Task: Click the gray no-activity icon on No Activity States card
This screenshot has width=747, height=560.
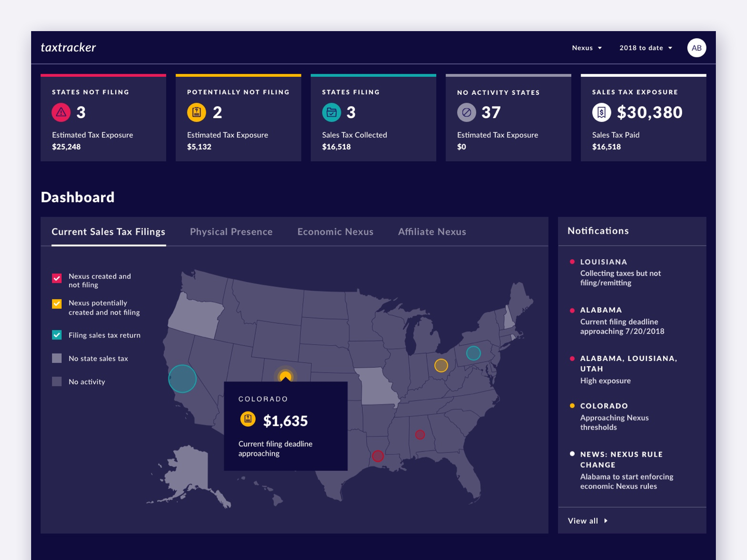Action: [466, 112]
